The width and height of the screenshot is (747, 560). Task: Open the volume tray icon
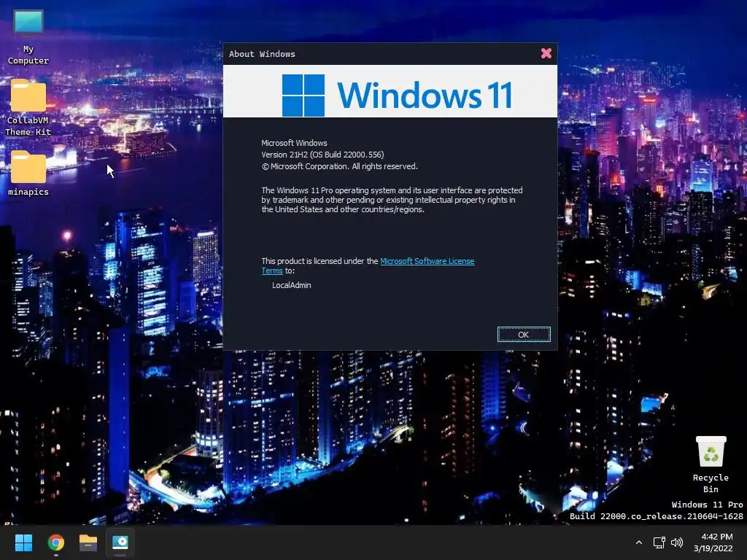point(676,542)
